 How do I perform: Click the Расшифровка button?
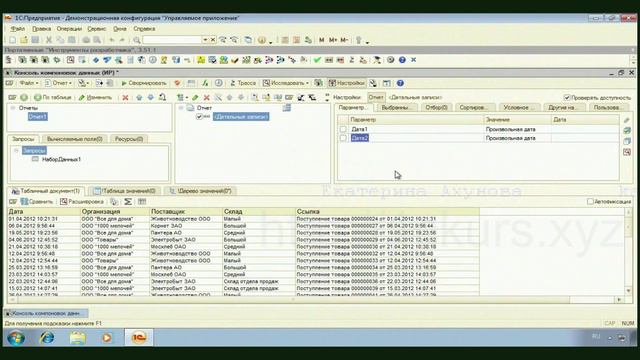tap(82, 202)
